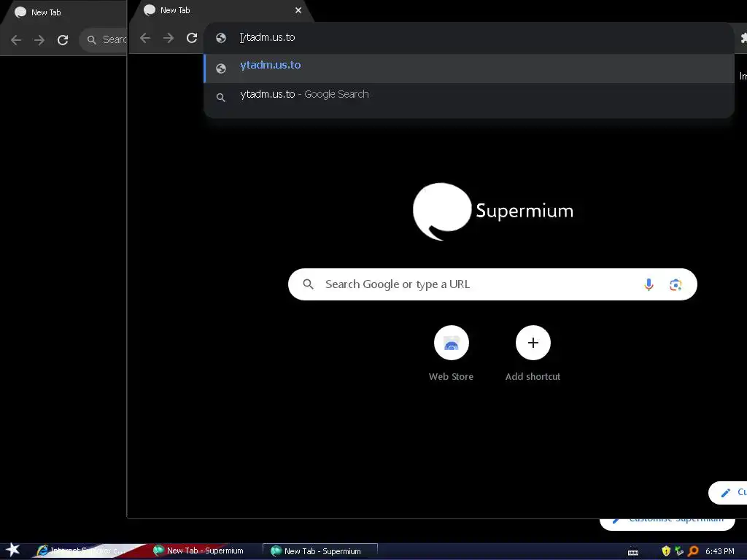The width and height of the screenshot is (747, 560).
Task: Start voice search with the microphone icon
Action: (x=649, y=284)
